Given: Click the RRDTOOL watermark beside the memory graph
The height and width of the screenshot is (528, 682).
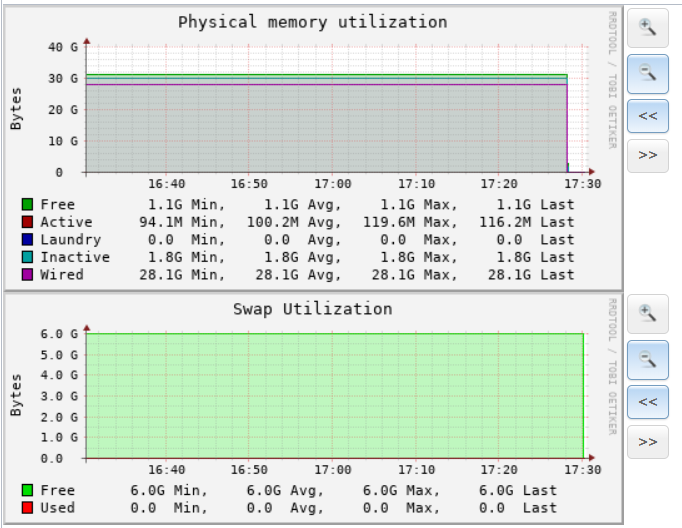Looking at the screenshot, I should pos(612,80).
